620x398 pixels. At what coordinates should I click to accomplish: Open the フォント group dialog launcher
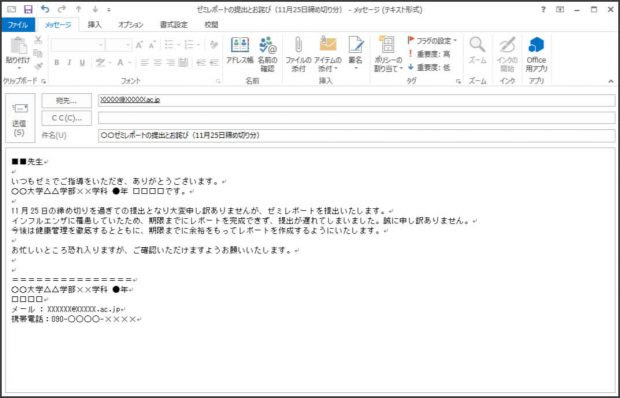[x=218, y=81]
